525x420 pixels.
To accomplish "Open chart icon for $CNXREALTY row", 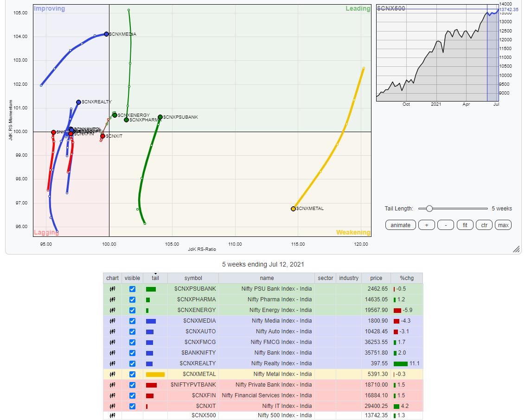I will (112, 363).
